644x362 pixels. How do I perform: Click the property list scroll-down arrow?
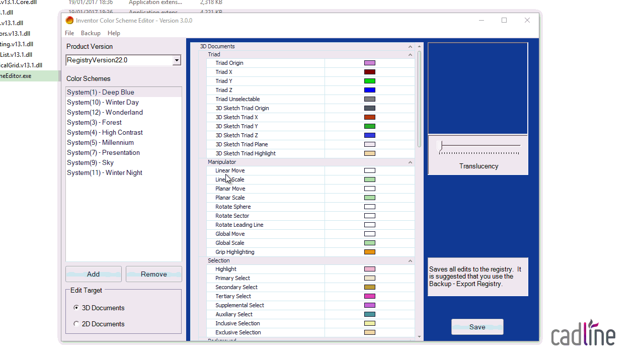[x=420, y=337]
